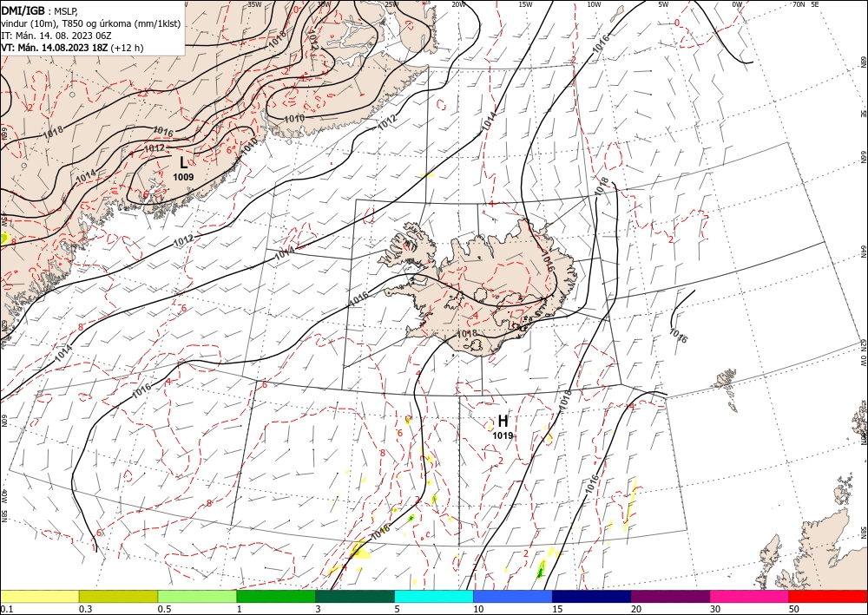
Task: Click the 'IT: Mán. 14. 08. 2023 06Z' line
Action: click(x=56, y=36)
